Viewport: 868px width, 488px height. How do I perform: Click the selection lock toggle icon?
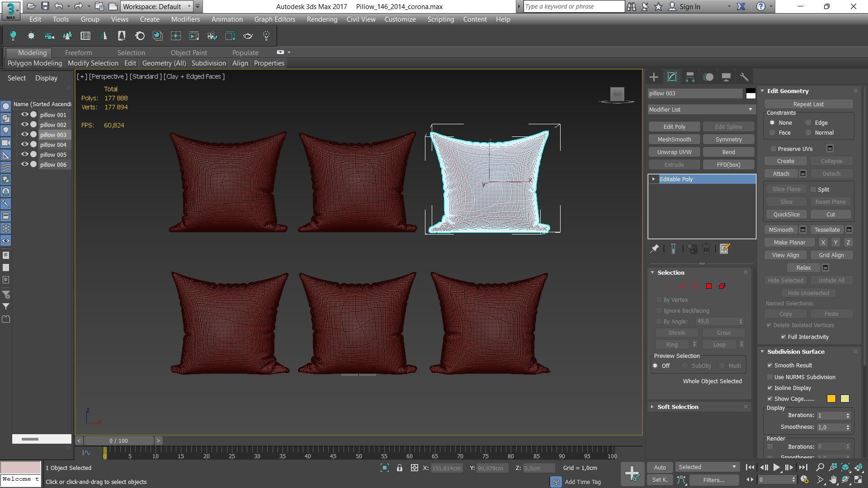pos(400,468)
